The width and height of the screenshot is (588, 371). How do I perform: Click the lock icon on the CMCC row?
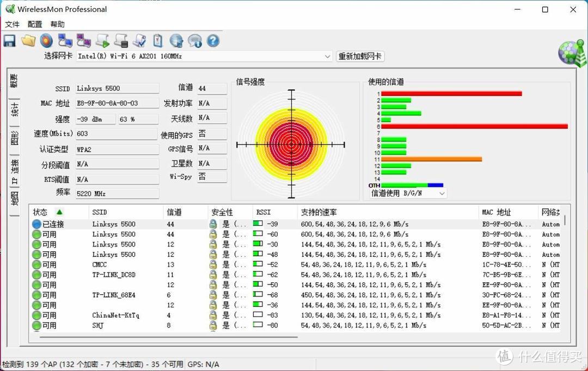[x=212, y=264]
